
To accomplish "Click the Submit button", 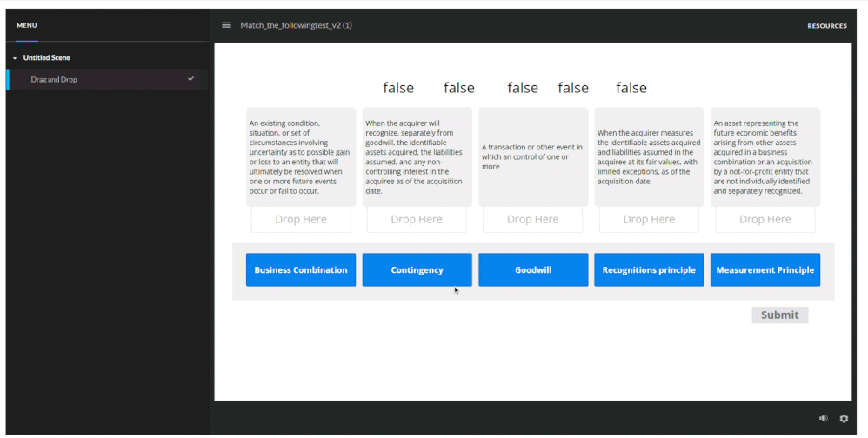I will click(779, 315).
